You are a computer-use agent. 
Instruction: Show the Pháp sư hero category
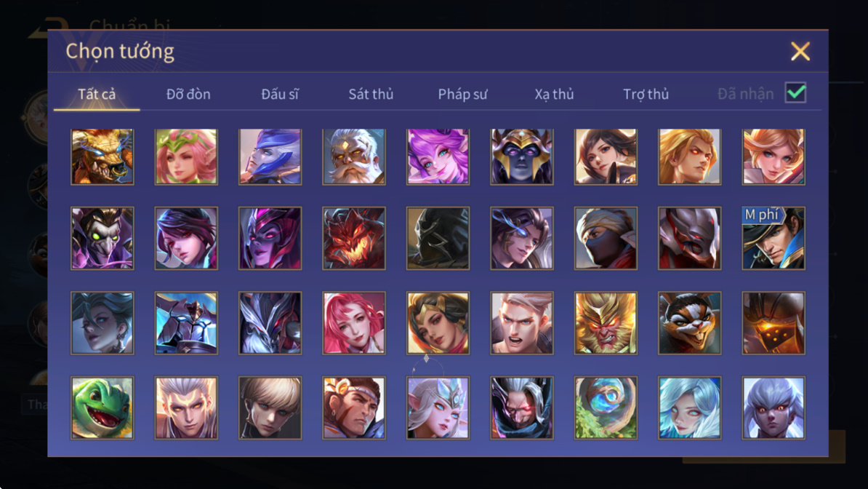pos(463,95)
